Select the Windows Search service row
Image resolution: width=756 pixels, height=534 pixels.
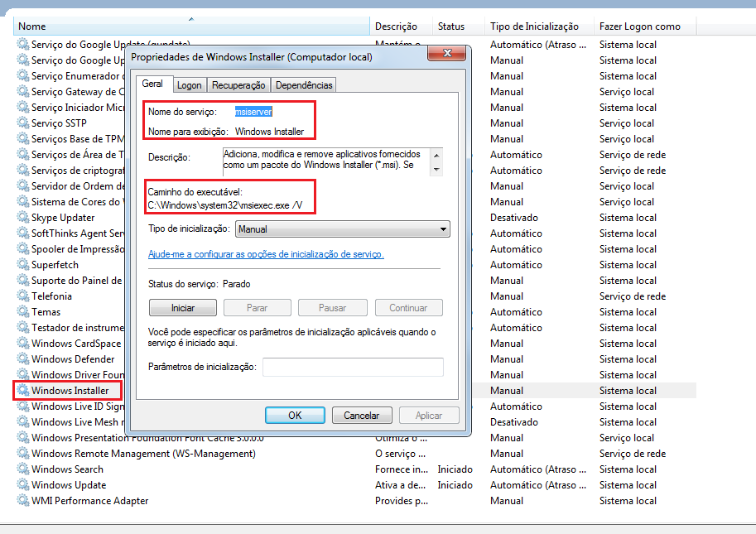(x=355, y=469)
